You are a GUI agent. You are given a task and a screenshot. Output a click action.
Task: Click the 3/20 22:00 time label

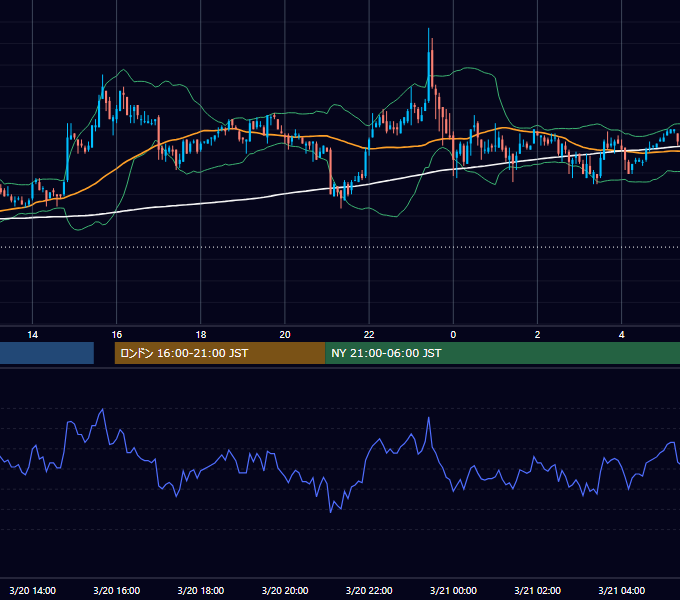369,590
